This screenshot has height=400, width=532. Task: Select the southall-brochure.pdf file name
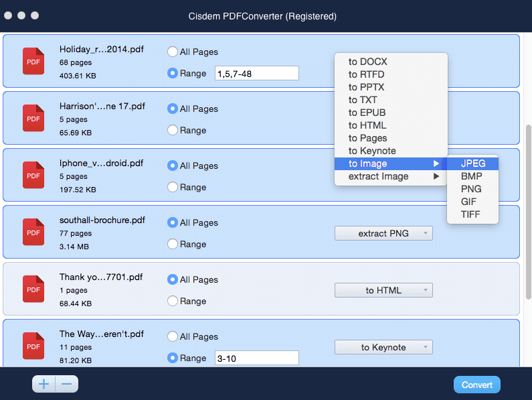tap(102, 220)
